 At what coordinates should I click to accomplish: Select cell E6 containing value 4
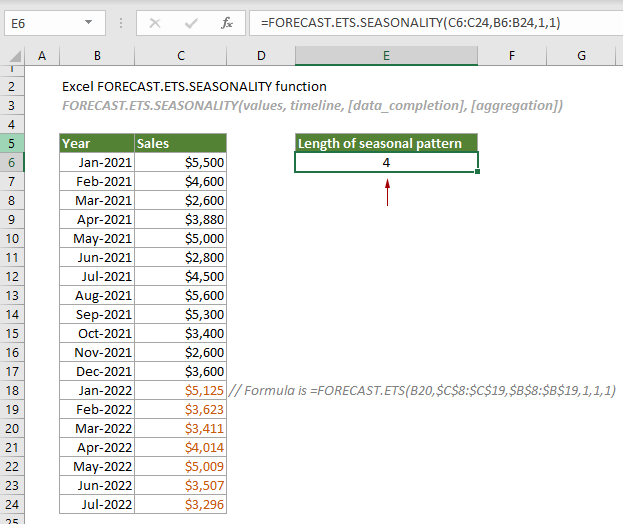pos(385,162)
